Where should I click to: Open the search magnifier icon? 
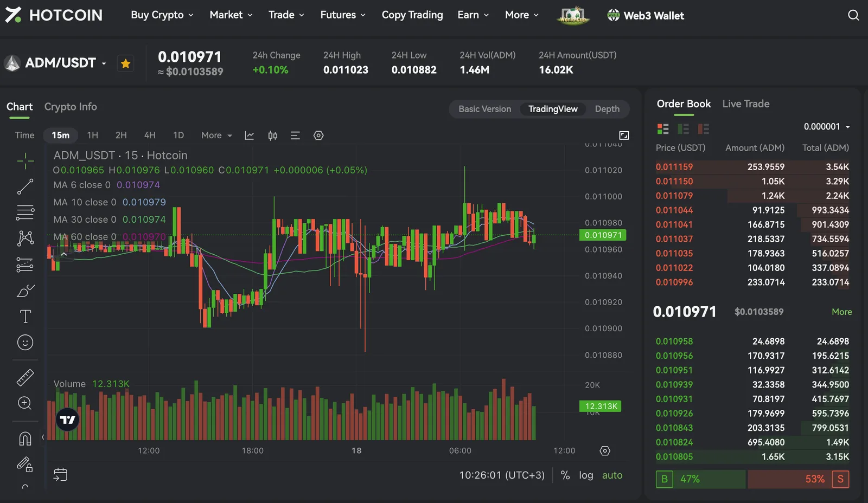tap(853, 15)
